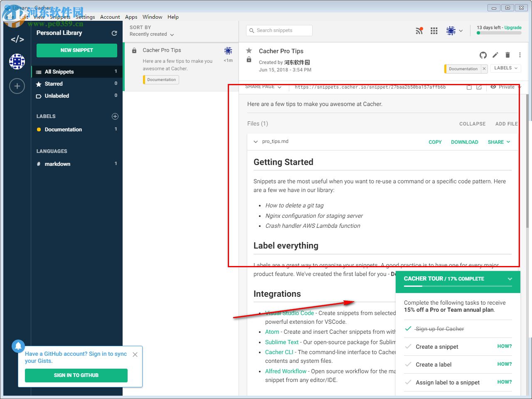Image resolution: width=532 pixels, height=399 pixels.
Task: Collapse the pro_tips.md file
Action: (x=256, y=142)
